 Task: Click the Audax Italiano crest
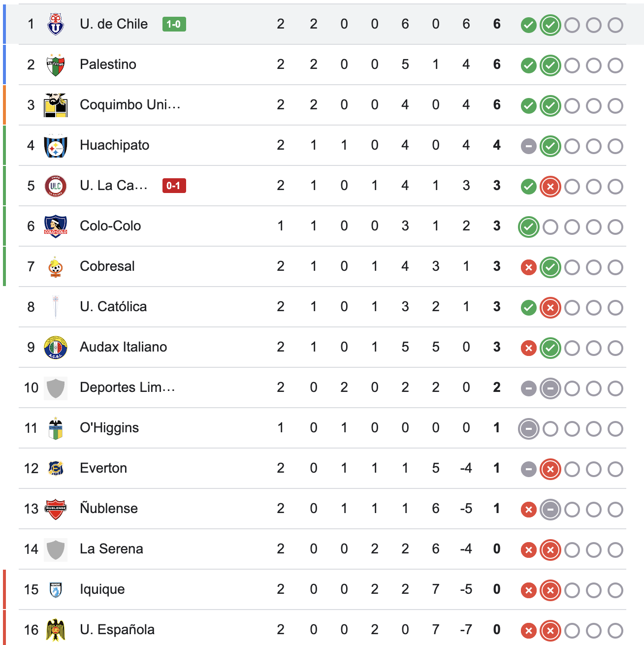point(56,347)
